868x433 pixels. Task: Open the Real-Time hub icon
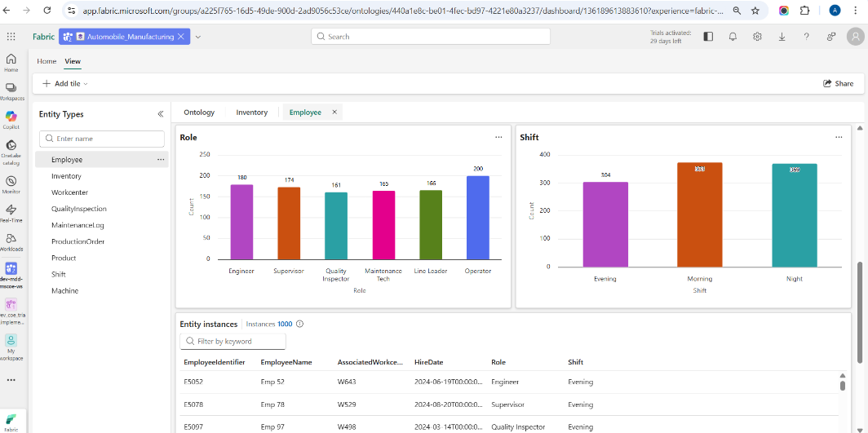(11, 212)
